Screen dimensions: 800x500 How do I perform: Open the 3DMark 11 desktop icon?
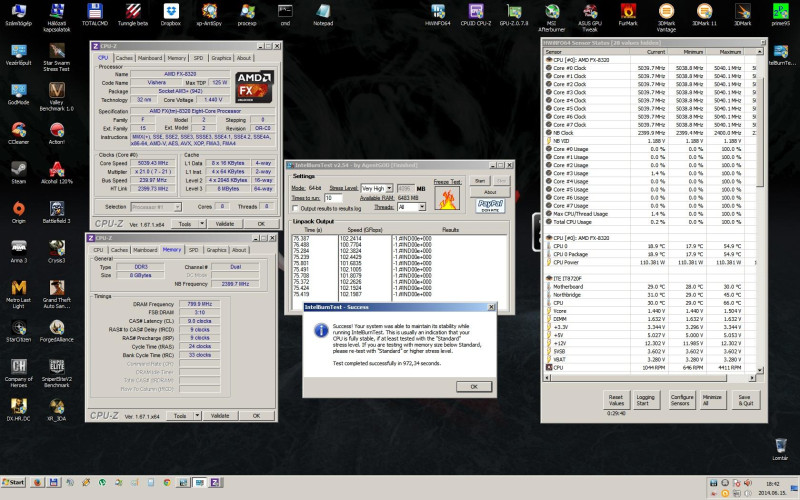[704, 14]
